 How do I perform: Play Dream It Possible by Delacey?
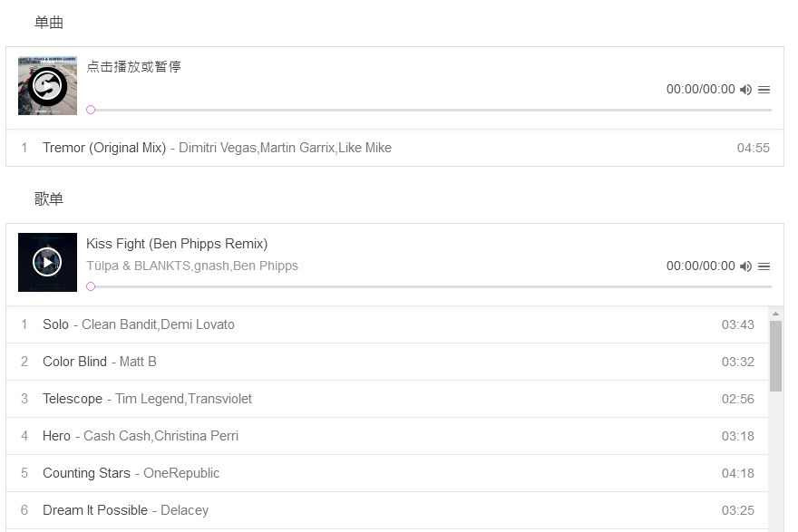tap(95, 510)
